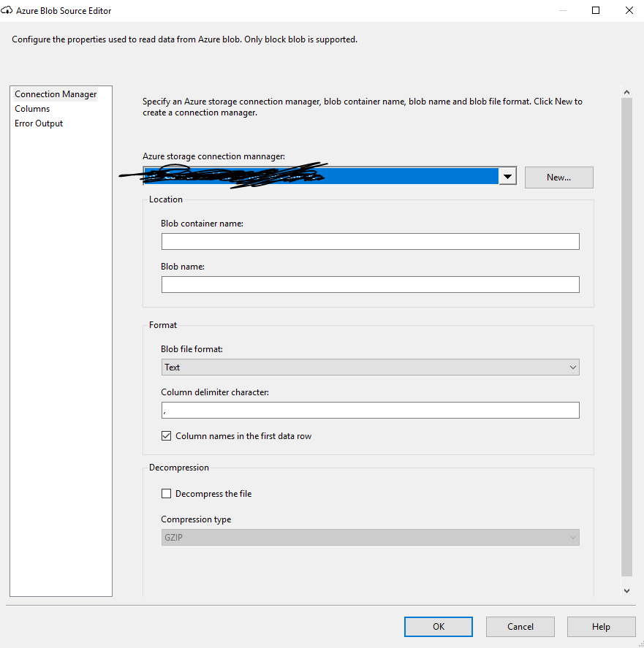The width and height of the screenshot is (644, 648).
Task: Open the Compression type GZIP dropdown
Action: click(x=370, y=538)
